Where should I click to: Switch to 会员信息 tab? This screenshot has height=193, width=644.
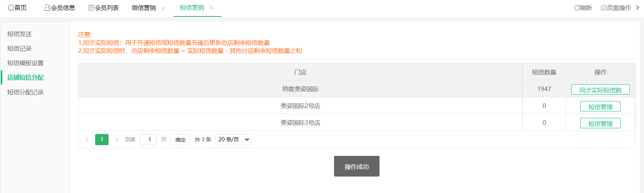[x=59, y=8]
